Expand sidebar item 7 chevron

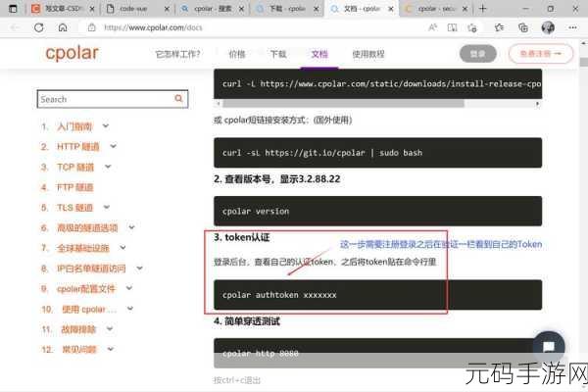click(x=122, y=247)
